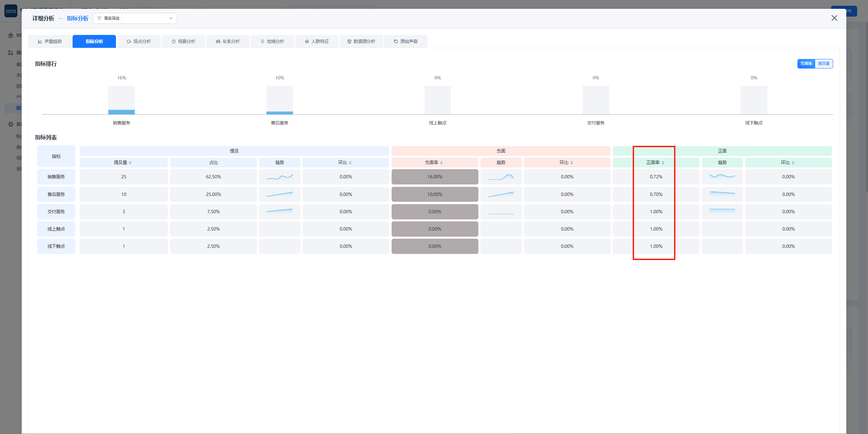This screenshot has height=434, width=868.
Task: Sort table by the 提及量 column
Action: 123,163
